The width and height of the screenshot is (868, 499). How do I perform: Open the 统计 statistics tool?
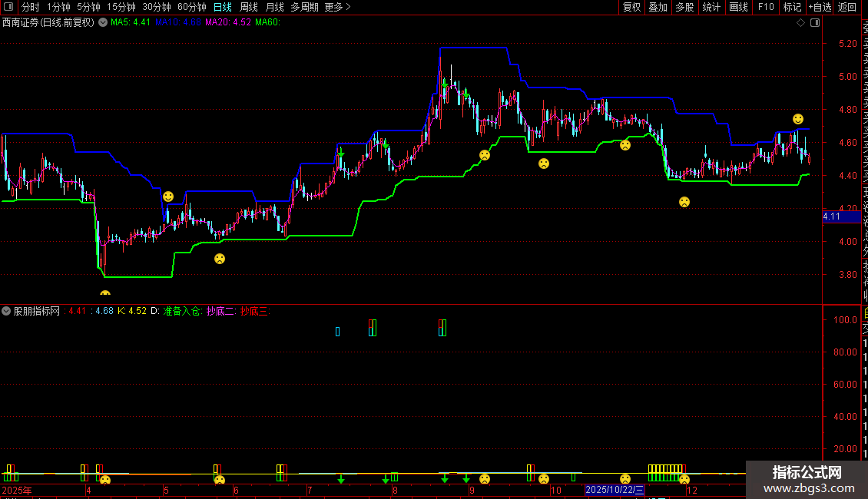tap(711, 7)
